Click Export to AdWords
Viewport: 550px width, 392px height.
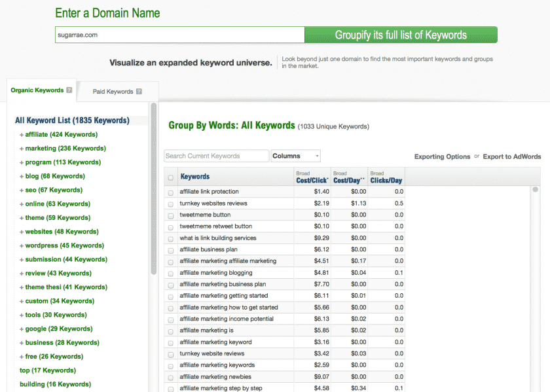(512, 156)
